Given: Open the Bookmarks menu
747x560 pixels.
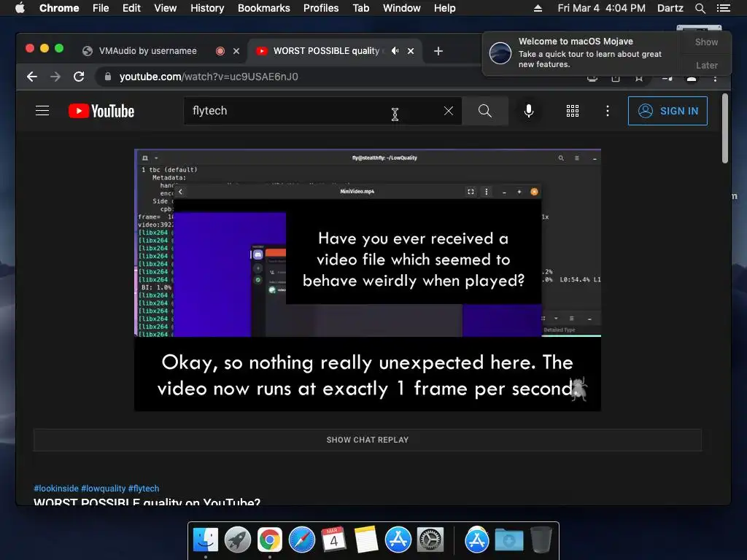Looking at the screenshot, I should pyautogui.click(x=264, y=8).
